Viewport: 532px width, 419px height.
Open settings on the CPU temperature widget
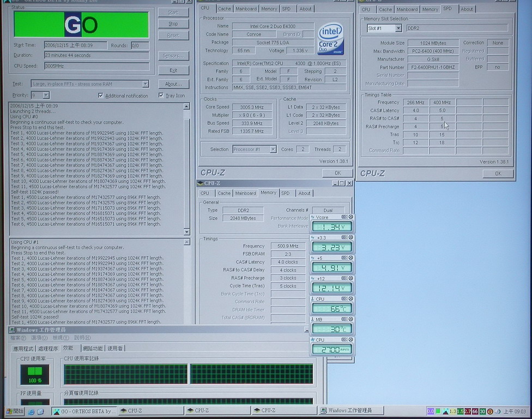point(344,298)
